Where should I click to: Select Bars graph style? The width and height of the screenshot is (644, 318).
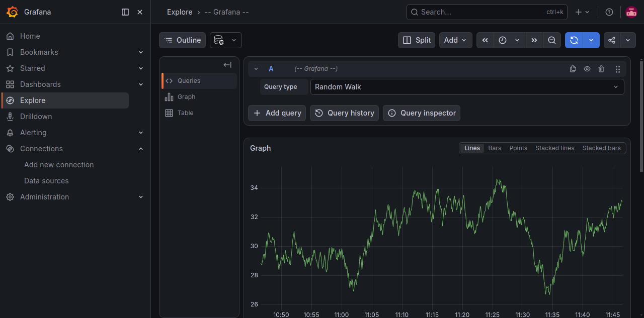[x=495, y=148]
